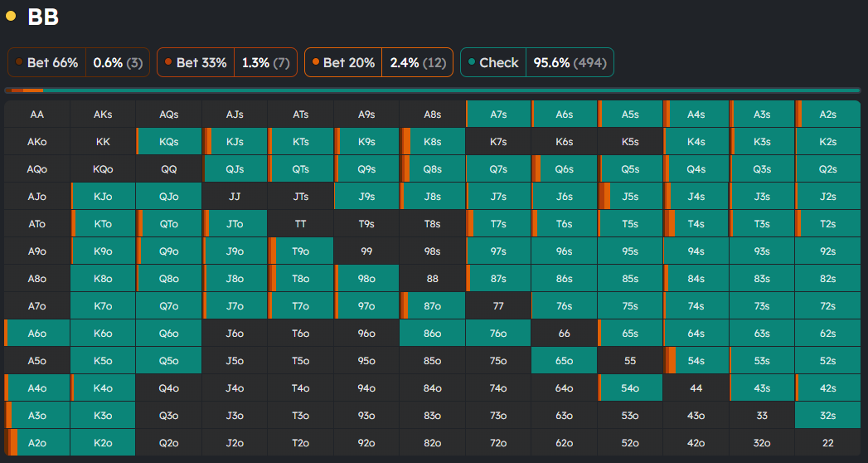Select the KQs hand cell
The height and width of the screenshot is (463, 868).
(x=169, y=142)
